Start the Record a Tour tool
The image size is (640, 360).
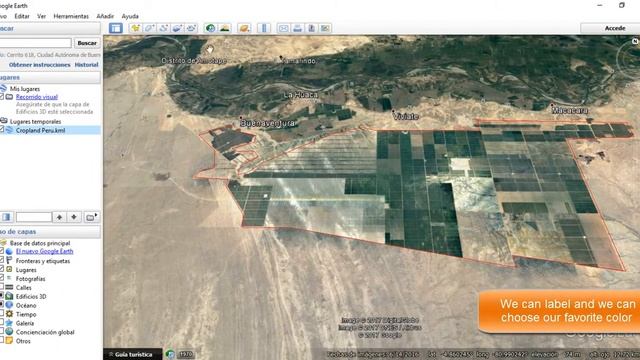click(x=191, y=28)
